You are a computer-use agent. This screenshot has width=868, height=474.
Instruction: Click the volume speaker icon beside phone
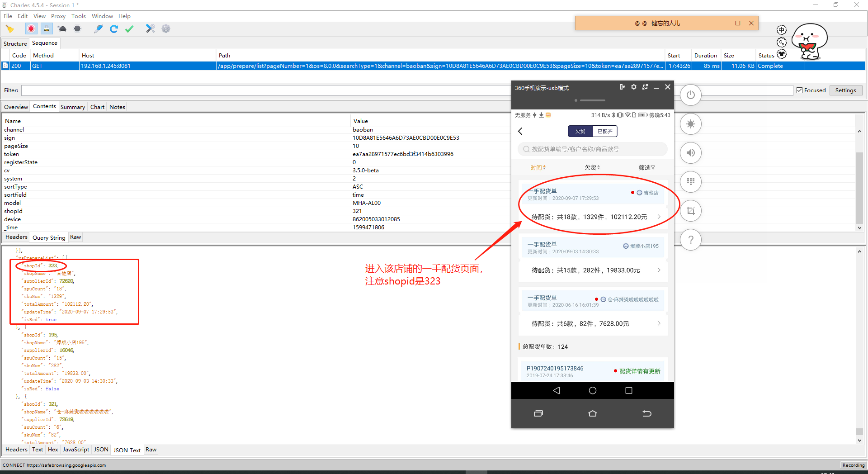click(x=690, y=153)
